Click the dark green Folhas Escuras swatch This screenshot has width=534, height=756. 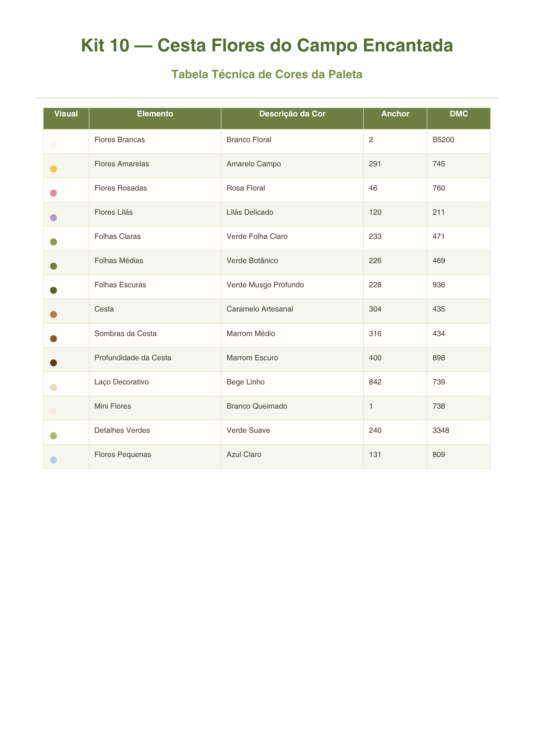click(x=54, y=290)
